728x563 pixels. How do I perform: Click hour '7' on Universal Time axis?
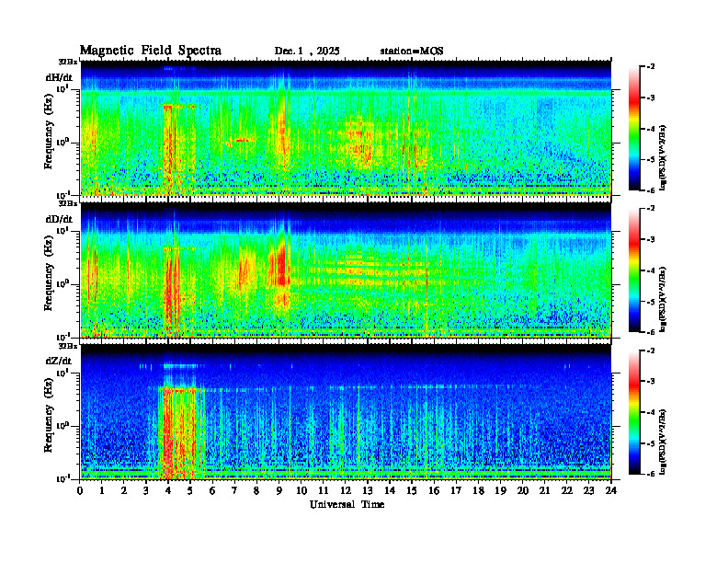(235, 490)
